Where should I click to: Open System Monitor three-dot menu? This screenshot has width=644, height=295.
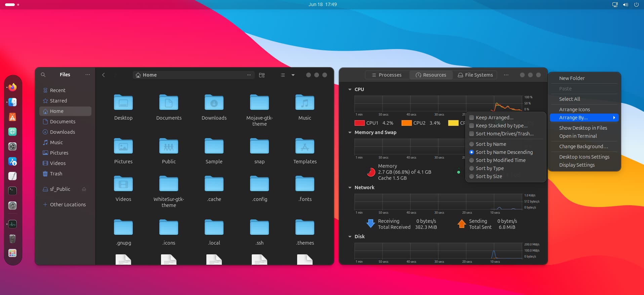pyautogui.click(x=506, y=75)
